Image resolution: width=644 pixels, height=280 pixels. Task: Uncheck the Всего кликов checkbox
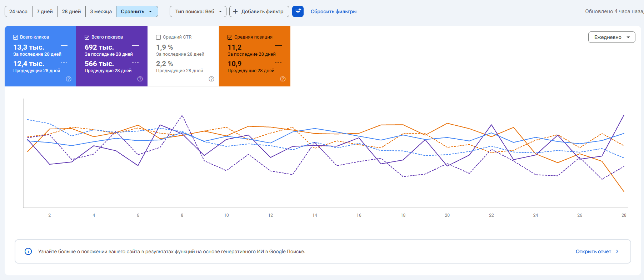click(16, 37)
